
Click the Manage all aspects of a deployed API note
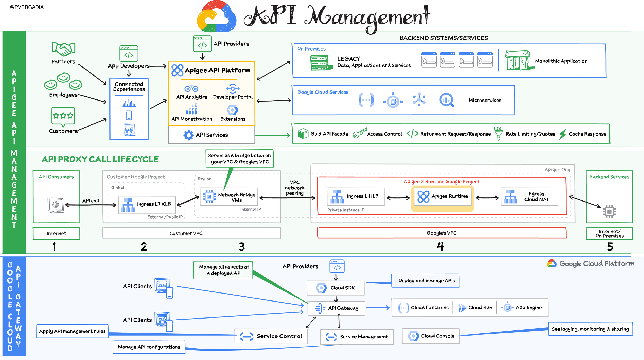click(223, 270)
